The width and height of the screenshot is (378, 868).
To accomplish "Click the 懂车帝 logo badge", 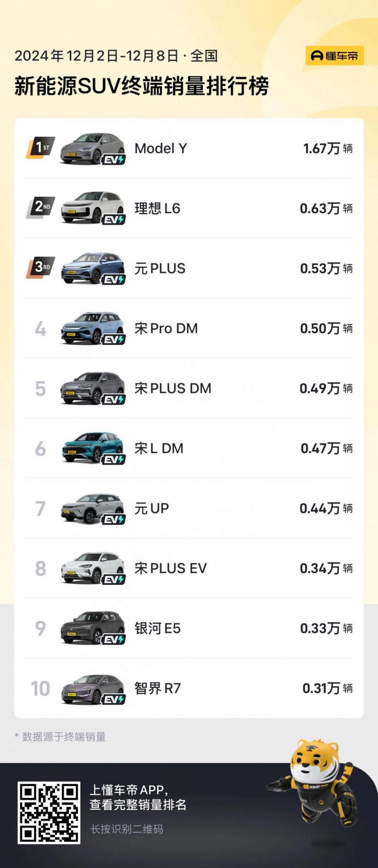I will tap(334, 56).
